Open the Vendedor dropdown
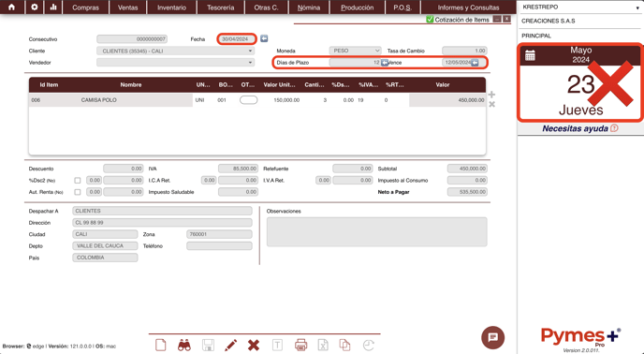The height and width of the screenshot is (354, 644). pyautogui.click(x=175, y=63)
